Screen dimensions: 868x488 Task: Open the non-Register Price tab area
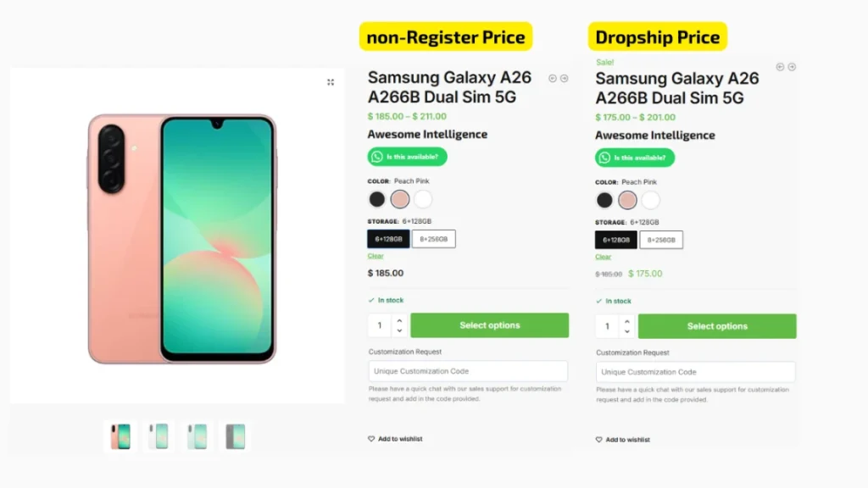(445, 36)
